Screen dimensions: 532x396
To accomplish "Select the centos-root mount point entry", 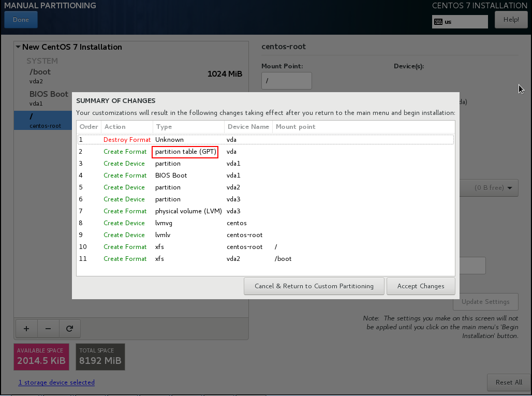I will point(43,121).
